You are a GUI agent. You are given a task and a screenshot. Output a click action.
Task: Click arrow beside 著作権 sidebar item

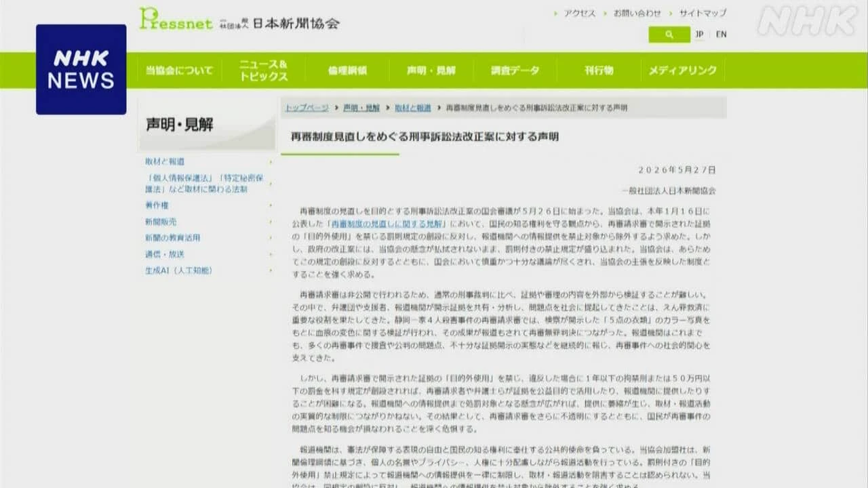click(x=271, y=205)
